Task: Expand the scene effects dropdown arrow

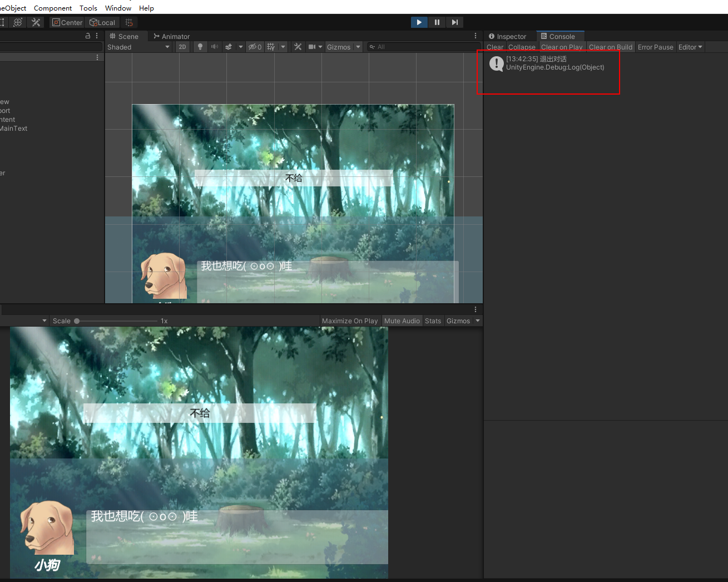Action: point(241,47)
